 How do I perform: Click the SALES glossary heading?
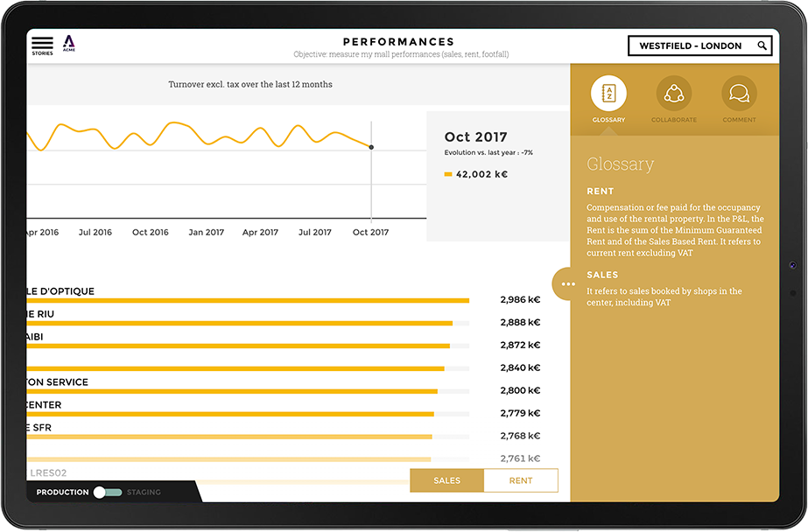tap(602, 275)
